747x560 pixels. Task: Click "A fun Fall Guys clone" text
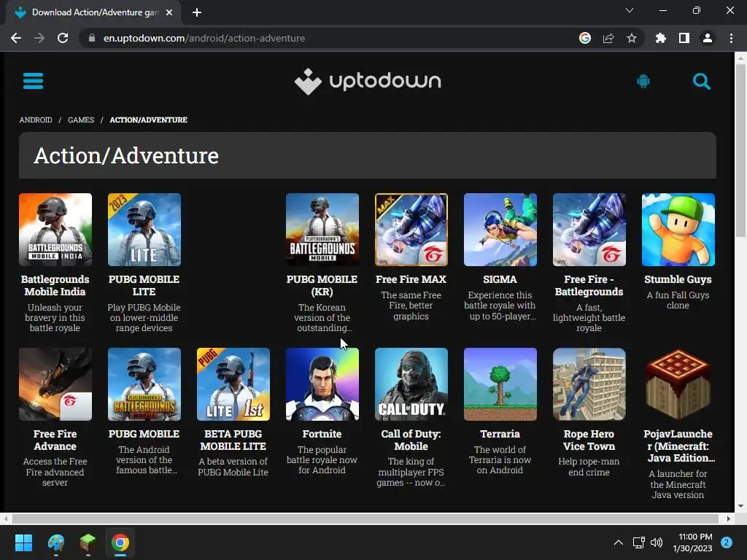click(678, 300)
